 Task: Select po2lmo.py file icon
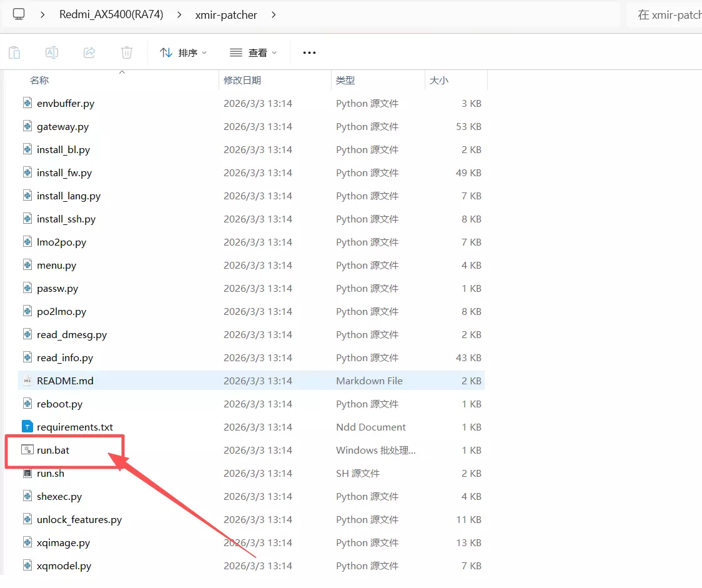click(27, 311)
